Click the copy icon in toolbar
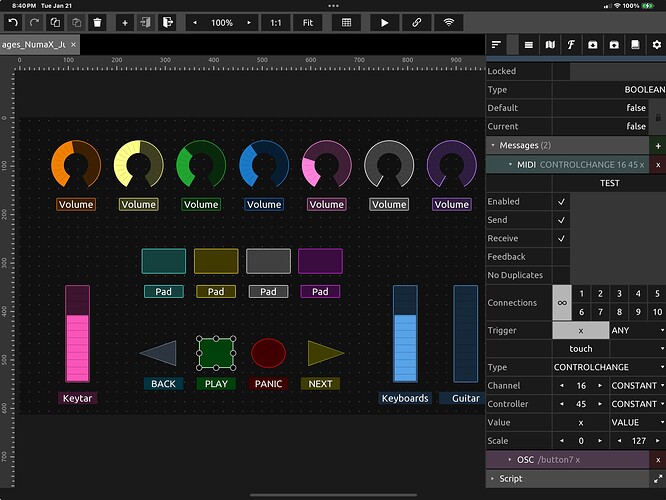Screen dimensions: 666x500 click(x=55, y=23)
